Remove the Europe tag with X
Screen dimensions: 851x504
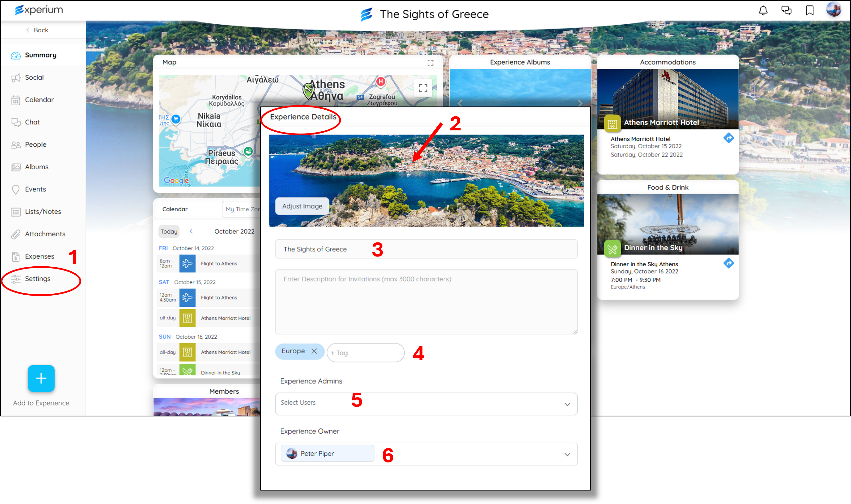[x=314, y=351]
